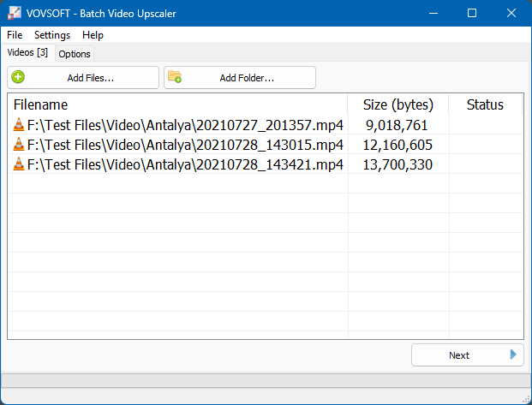
Task: Sort by the Size (bytes) column header
Action: (398, 104)
